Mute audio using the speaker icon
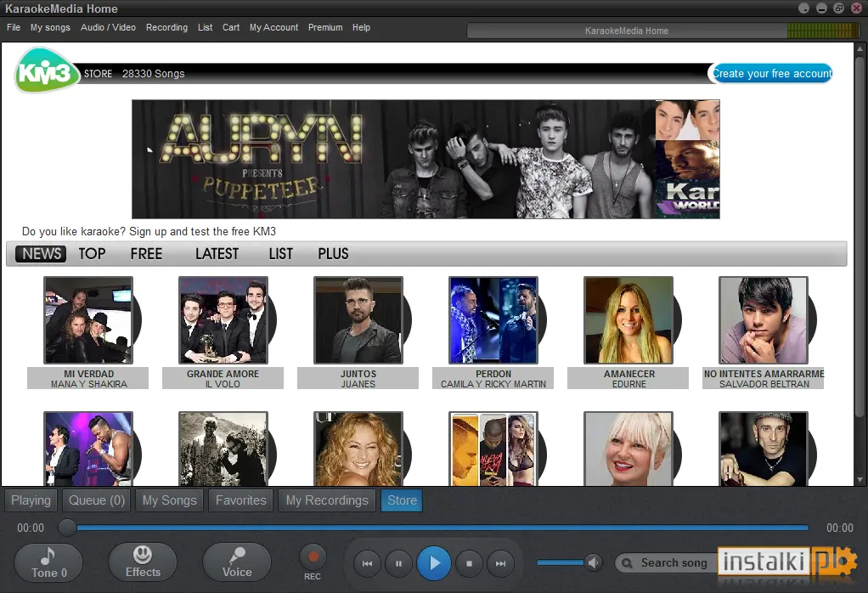 tap(594, 562)
